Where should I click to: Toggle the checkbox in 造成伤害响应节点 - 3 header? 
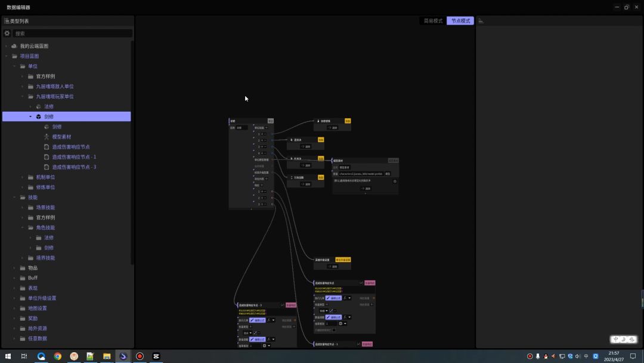(283, 305)
